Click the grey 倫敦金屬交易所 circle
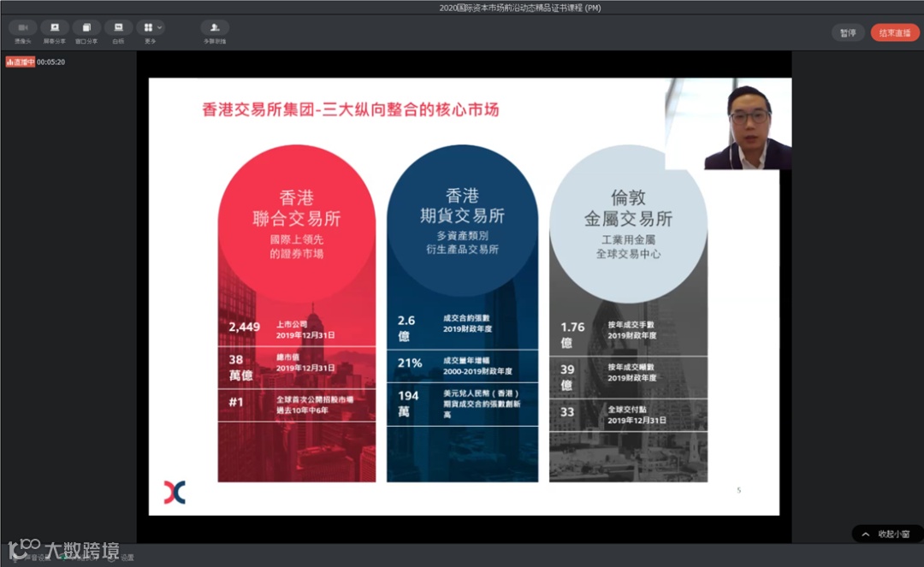 [628, 224]
